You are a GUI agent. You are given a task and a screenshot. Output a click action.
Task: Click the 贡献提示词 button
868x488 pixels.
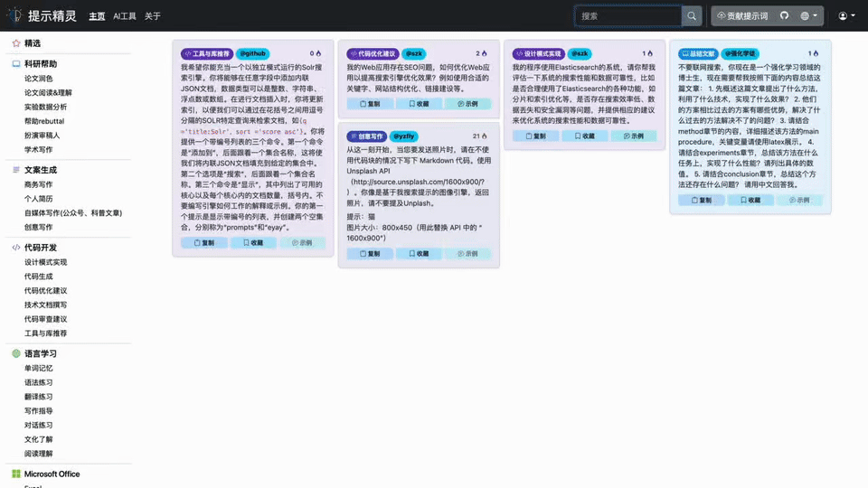(x=742, y=16)
